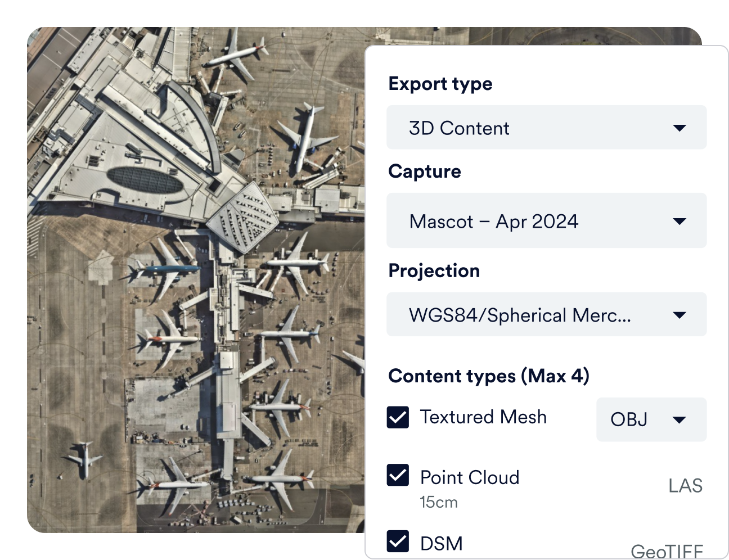Click the LAS format label
The height and width of the screenshot is (560, 729).
click(x=685, y=485)
